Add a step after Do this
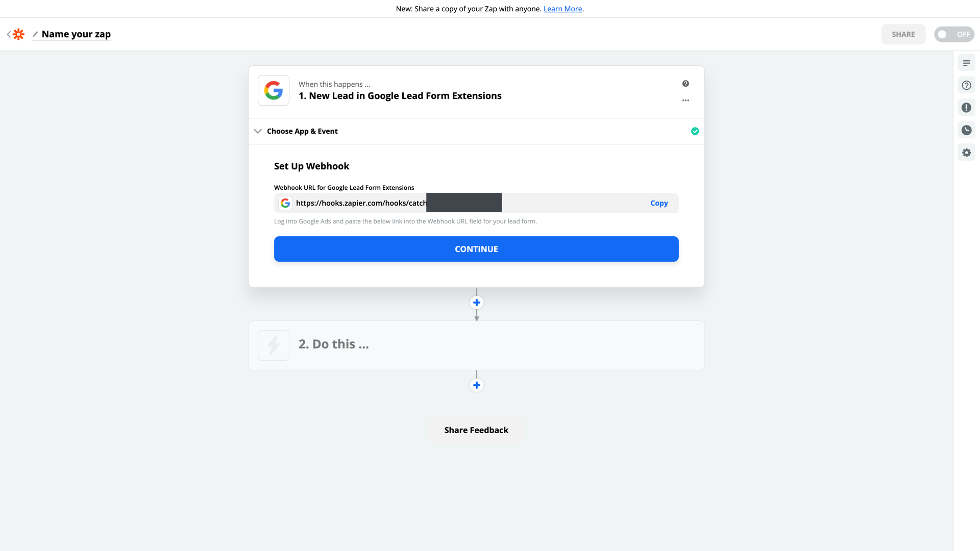Screen dimensions: 980x551 coord(476,385)
